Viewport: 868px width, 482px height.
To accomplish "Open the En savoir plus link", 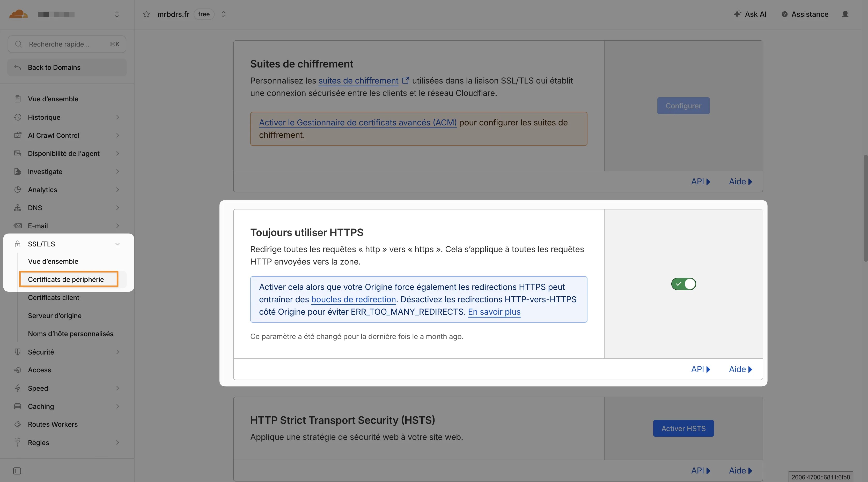I will pos(494,312).
